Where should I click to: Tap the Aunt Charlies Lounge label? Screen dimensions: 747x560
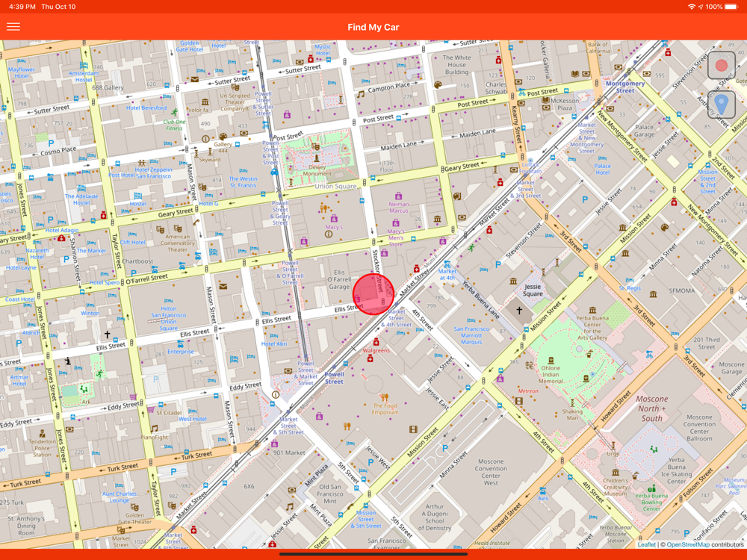[119, 497]
